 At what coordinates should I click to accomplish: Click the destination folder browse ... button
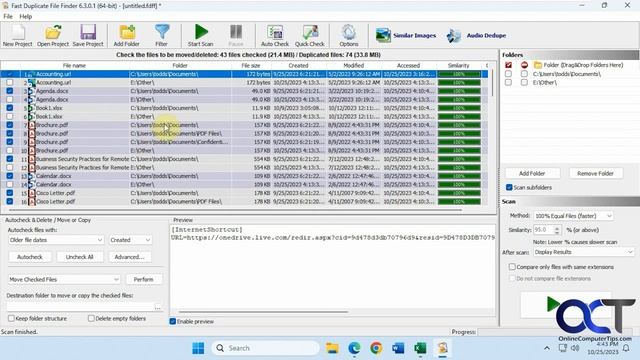[x=158, y=307]
